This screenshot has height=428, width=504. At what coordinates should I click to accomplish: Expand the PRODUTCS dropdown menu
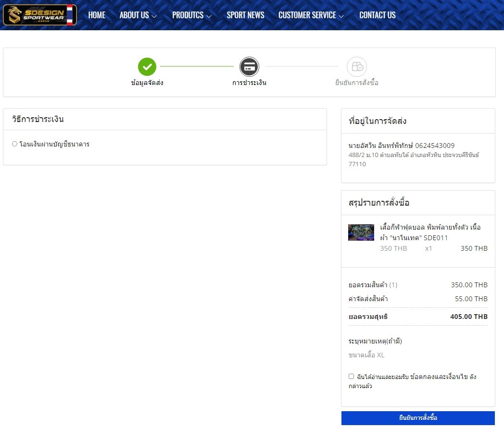click(192, 15)
